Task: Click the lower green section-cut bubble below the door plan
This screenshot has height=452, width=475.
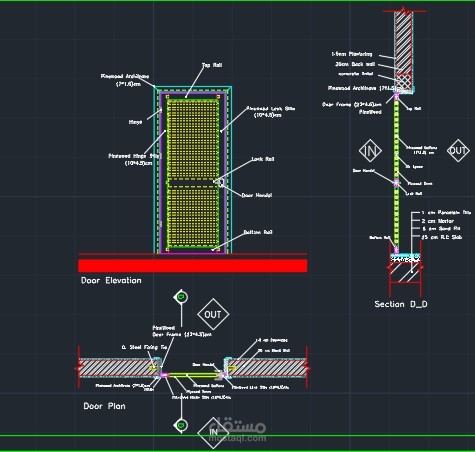Action: tap(181, 425)
